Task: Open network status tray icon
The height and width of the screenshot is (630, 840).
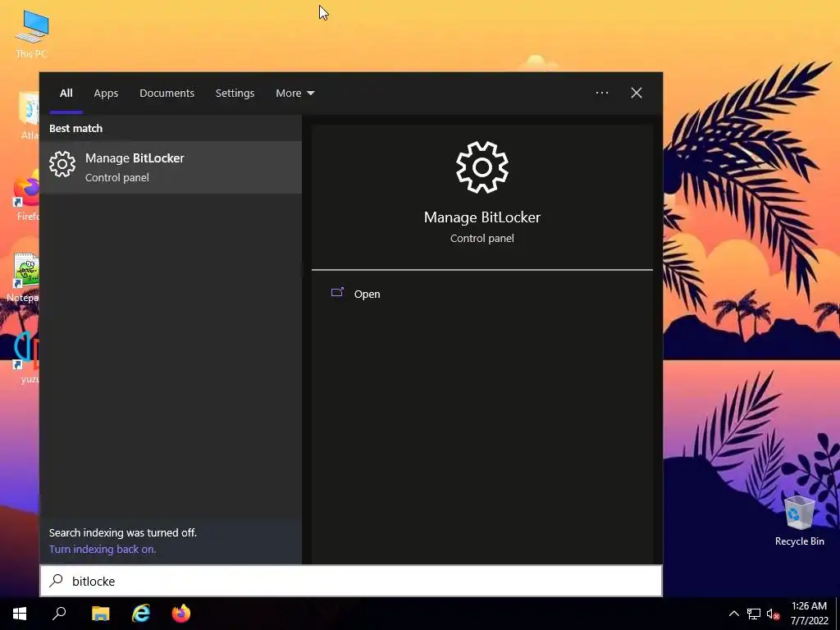Action: pyautogui.click(x=754, y=614)
